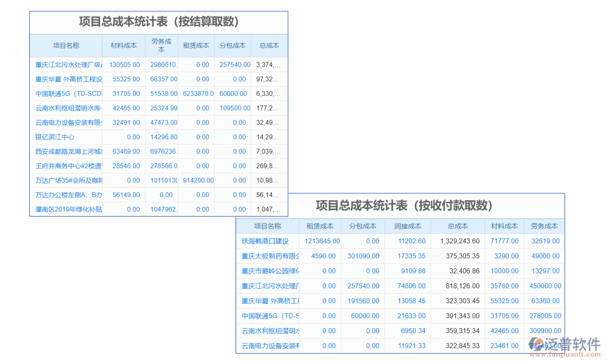Open the 银亿滨江中心 project link
The height and width of the screenshot is (364, 607).
pyautogui.click(x=55, y=137)
